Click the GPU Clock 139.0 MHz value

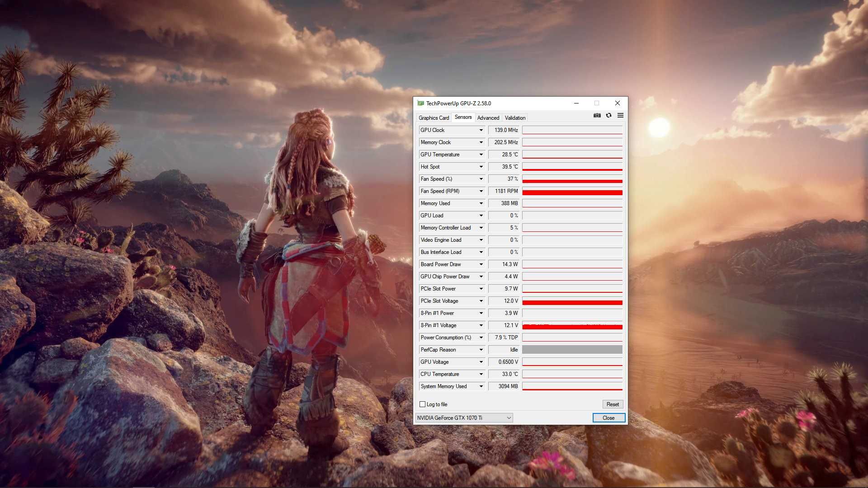504,130
